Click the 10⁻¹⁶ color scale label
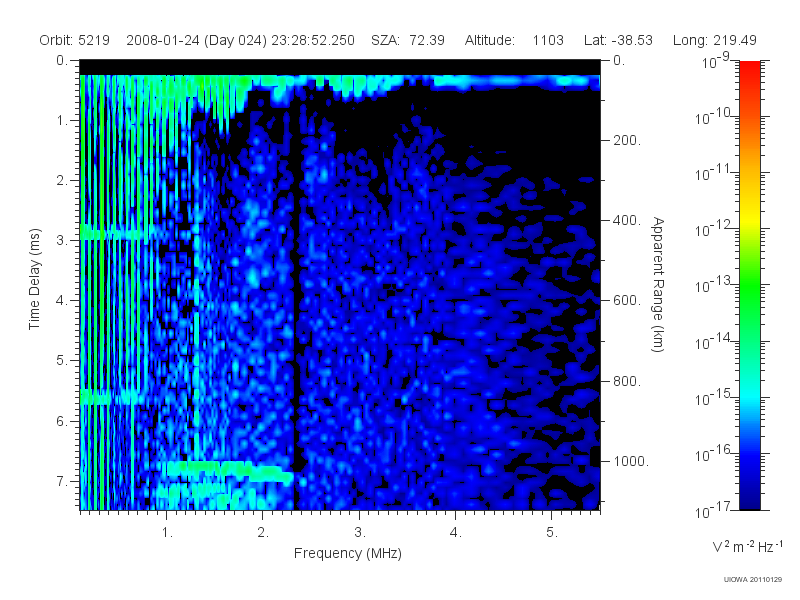This screenshot has height=600, width=800. (714, 453)
